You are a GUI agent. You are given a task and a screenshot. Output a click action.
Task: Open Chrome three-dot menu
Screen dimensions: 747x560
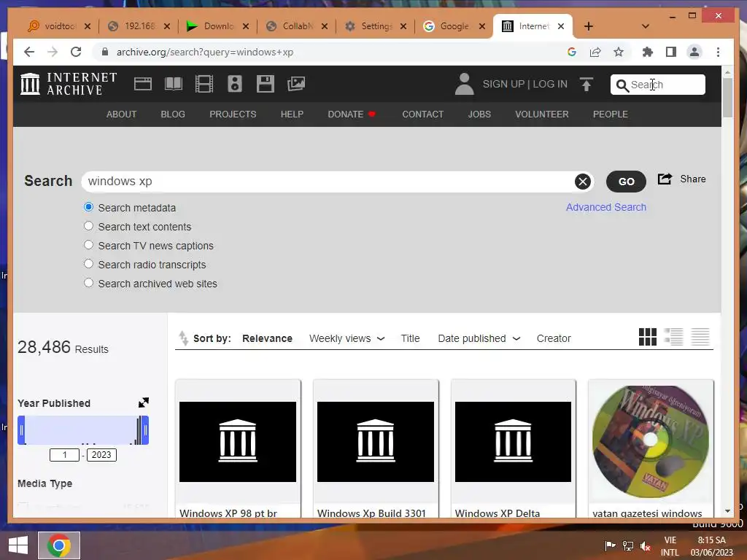(718, 52)
